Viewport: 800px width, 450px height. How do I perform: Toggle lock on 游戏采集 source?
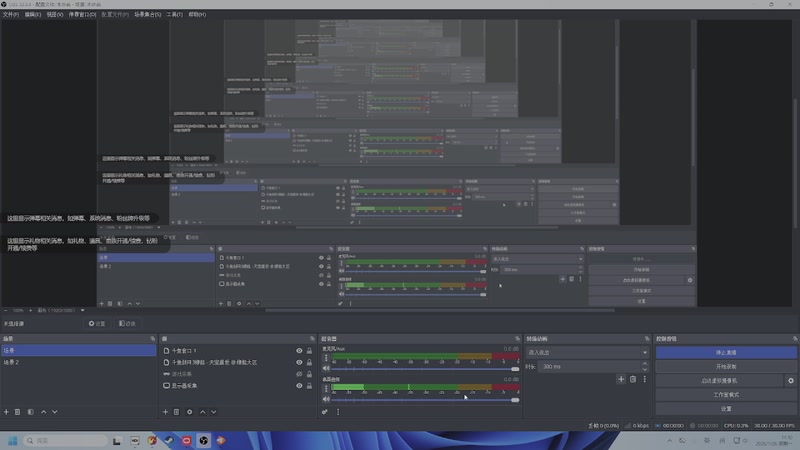point(309,374)
